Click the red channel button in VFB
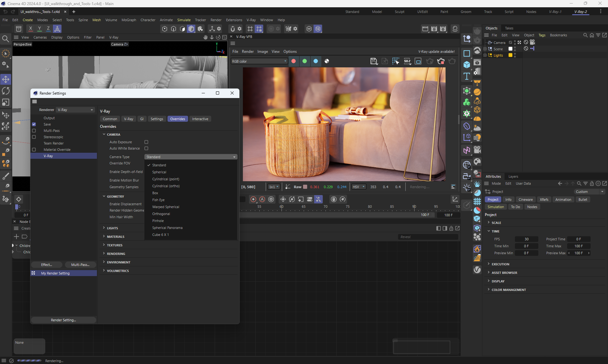The width and height of the screenshot is (608, 364). coord(294,61)
